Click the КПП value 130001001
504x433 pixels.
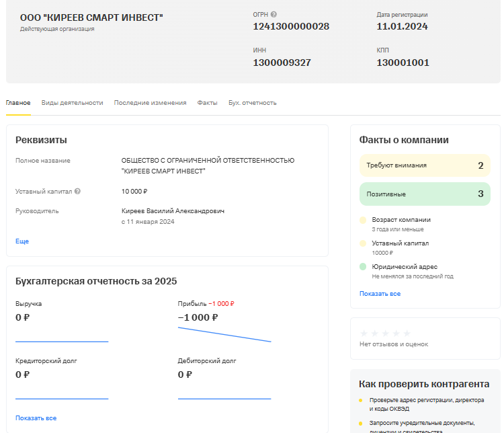click(403, 63)
